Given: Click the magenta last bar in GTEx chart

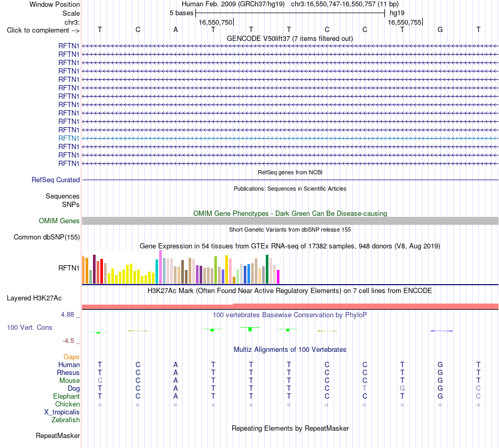Looking at the screenshot, I should point(278,277).
